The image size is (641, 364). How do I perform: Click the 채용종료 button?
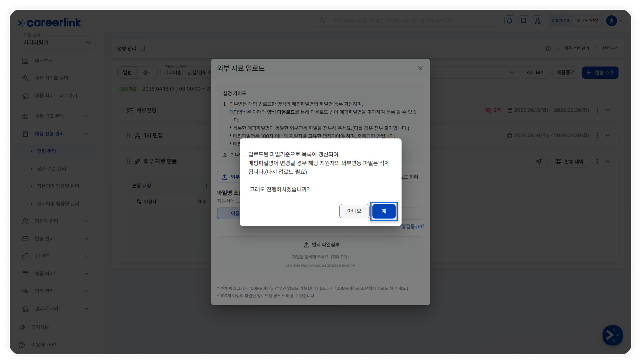point(565,73)
